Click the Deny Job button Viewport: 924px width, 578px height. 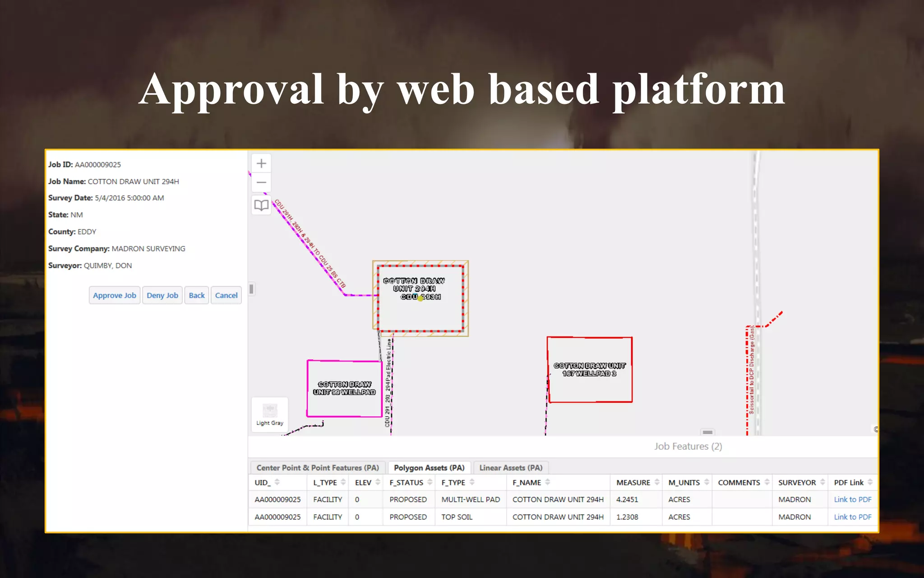162,295
